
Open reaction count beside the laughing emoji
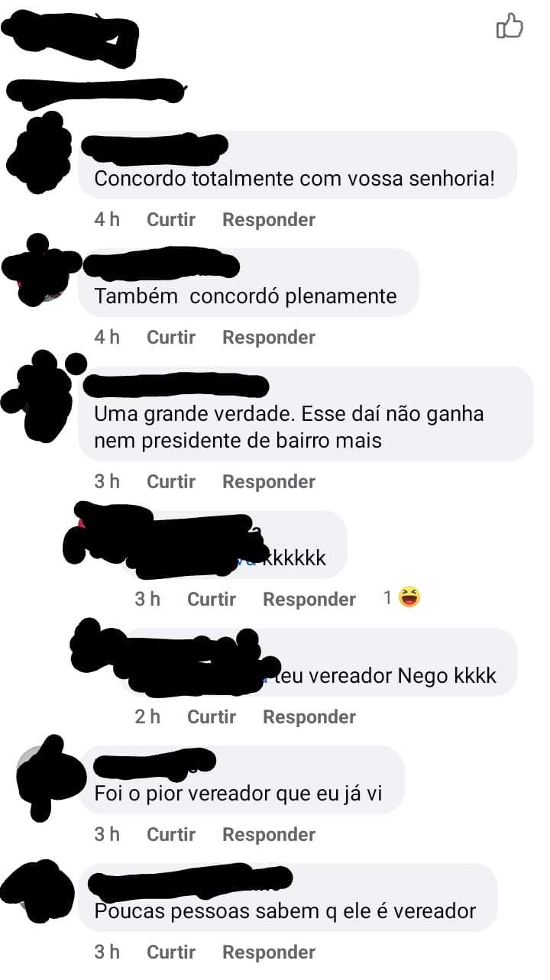[388, 598]
